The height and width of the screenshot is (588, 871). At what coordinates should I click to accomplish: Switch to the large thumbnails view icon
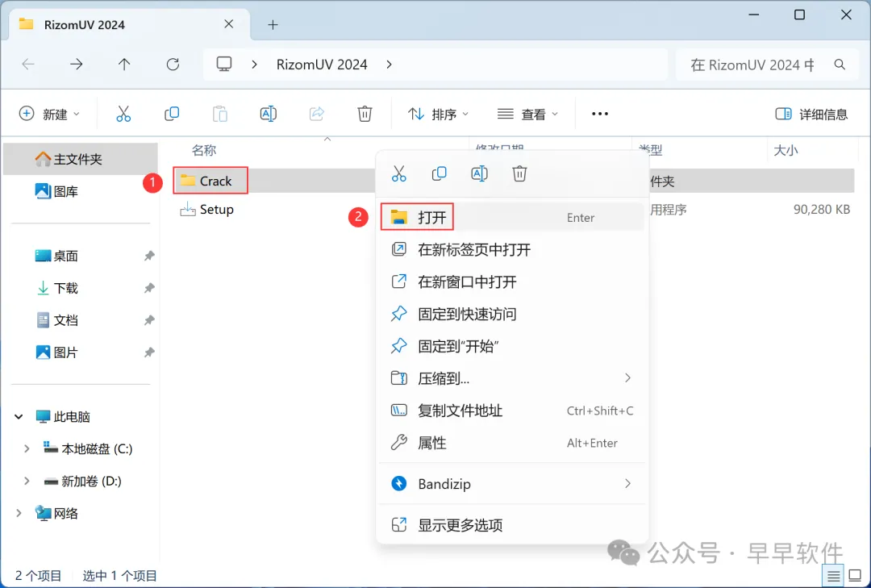(x=856, y=576)
